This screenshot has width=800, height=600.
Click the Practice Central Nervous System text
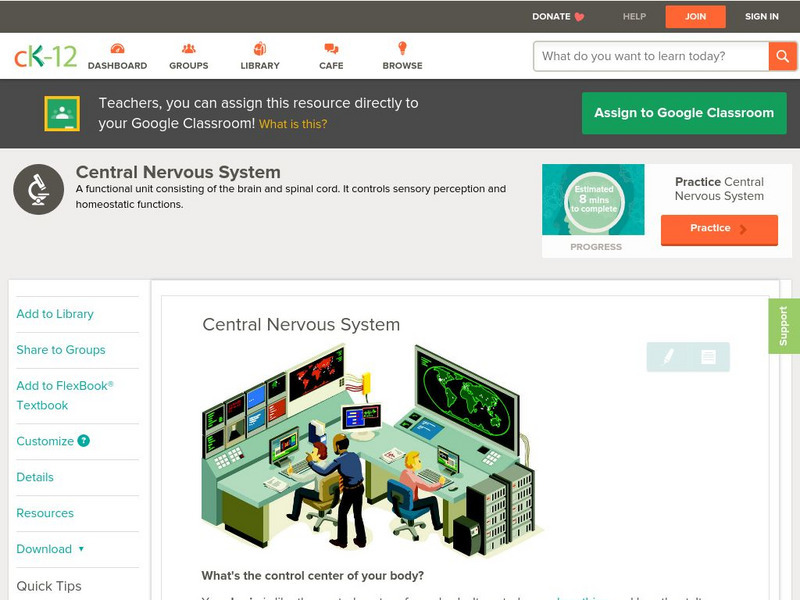click(719, 189)
